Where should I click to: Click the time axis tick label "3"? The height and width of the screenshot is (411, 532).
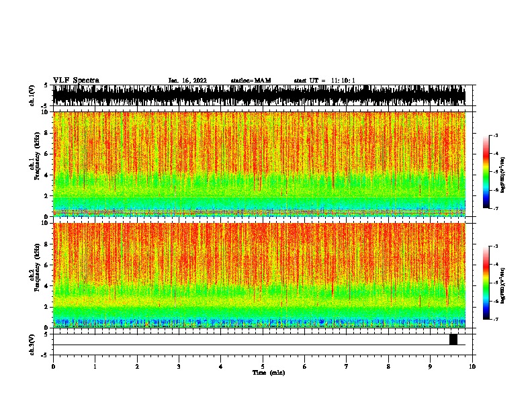[x=179, y=367]
